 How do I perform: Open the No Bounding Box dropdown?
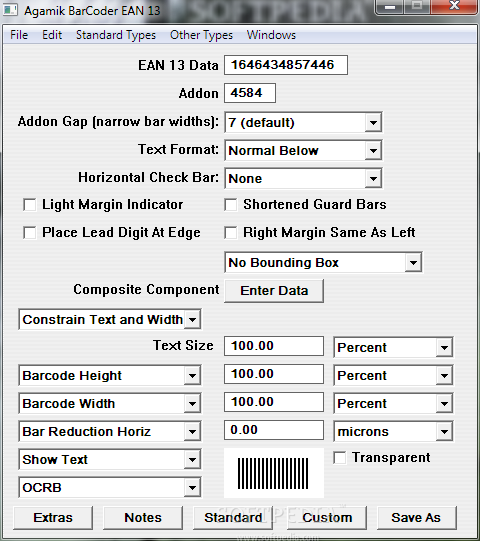pyautogui.click(x=323, y=263)
